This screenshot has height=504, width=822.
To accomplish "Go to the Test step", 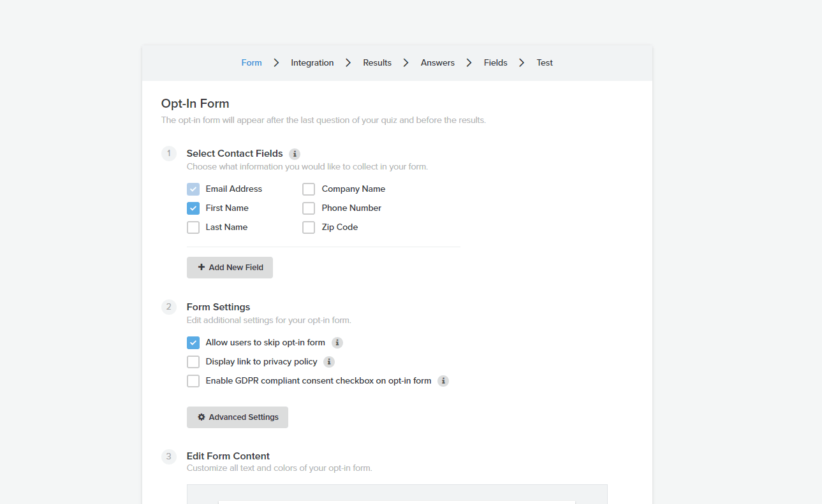I will tap(545, 62).
